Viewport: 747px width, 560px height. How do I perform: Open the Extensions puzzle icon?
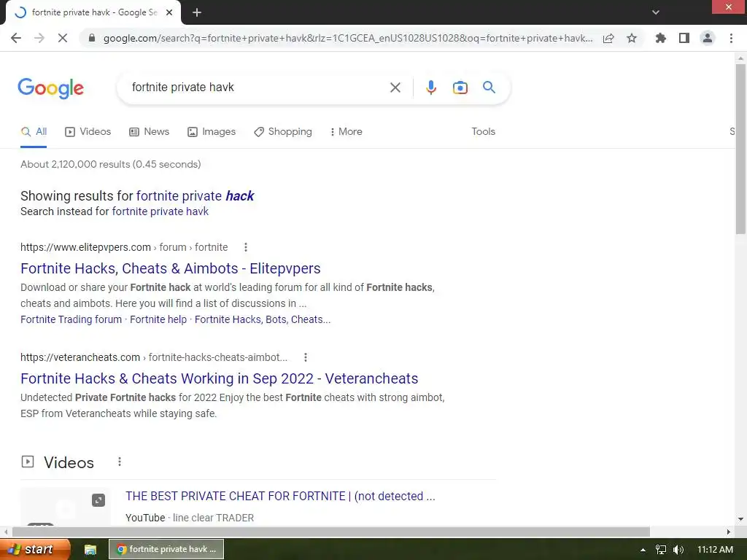pyautogui.click(x=661, y=38)
